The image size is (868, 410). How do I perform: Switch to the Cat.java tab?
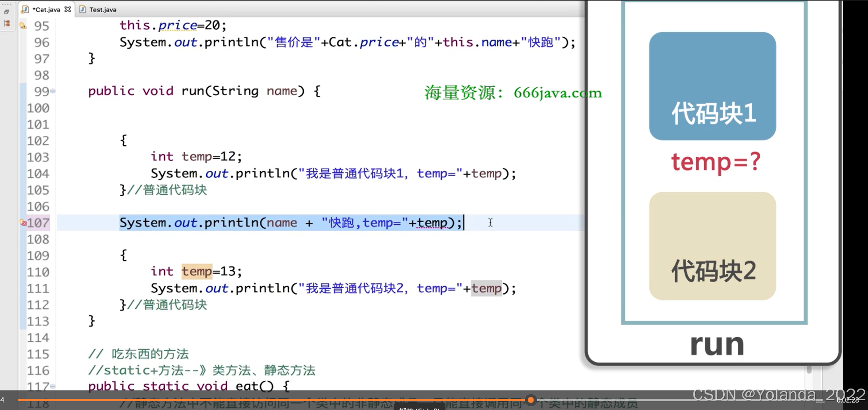point(46,9)
